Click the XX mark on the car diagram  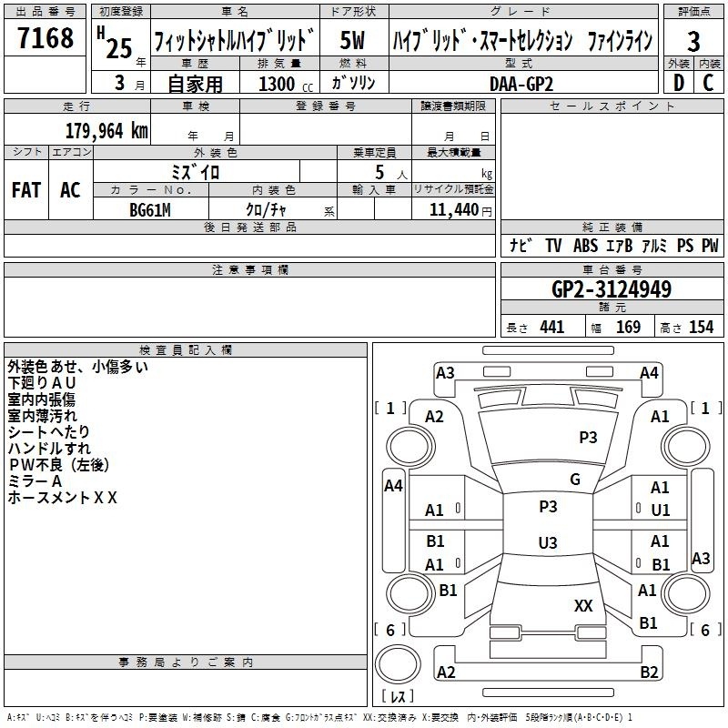coord(583,605)
